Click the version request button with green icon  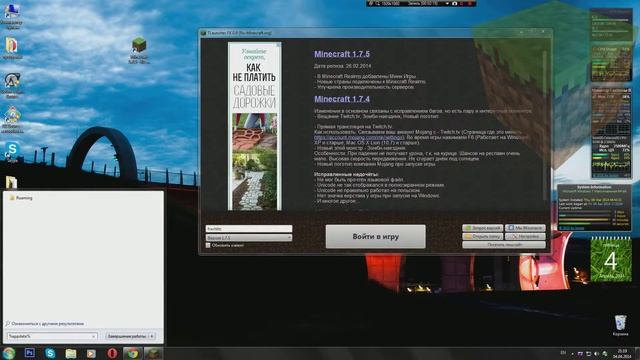coord(482,228)
